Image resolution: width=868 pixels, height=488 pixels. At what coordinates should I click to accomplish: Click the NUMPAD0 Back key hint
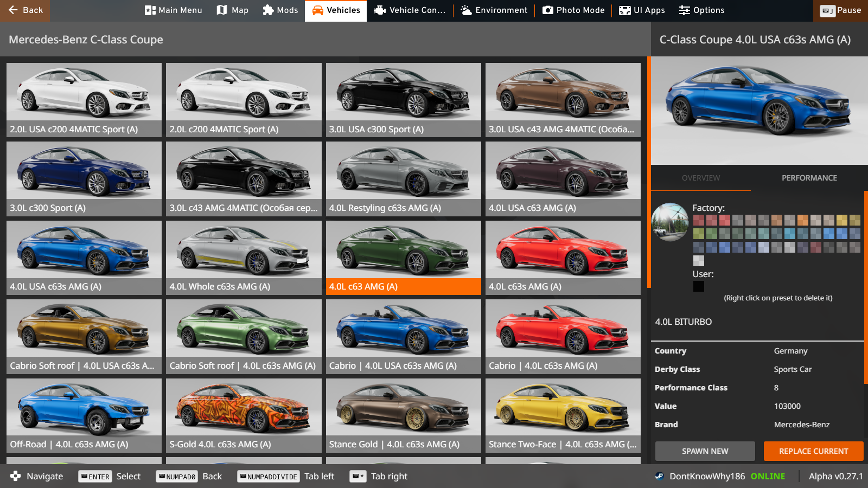click(189, 477)
